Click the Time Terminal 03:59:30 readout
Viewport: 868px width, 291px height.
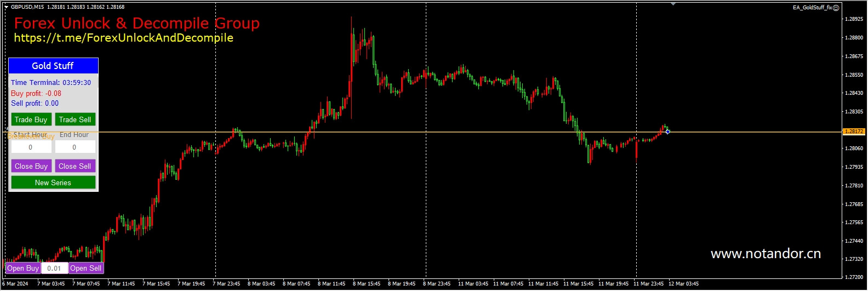pos(51,82)
